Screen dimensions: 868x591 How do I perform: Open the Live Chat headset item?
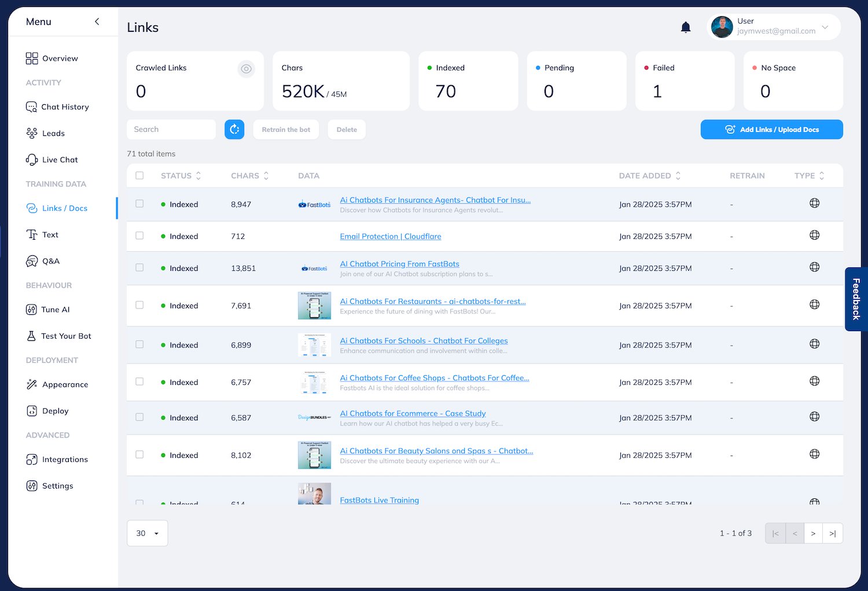(x=59, y=160)
